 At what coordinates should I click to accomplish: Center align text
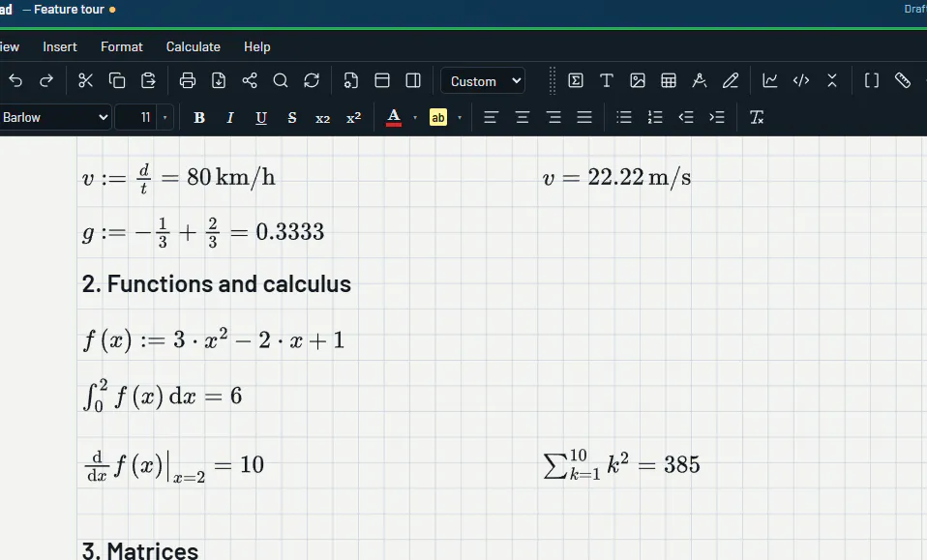[522, 118]
